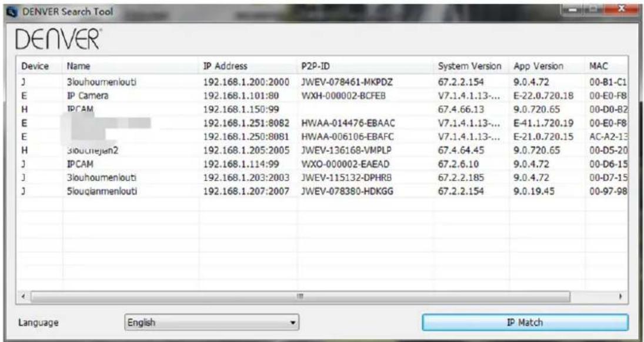The image size is (644, 342).
Task: Click the 5louqianmenlouti device name
Action: click(102, 191)
